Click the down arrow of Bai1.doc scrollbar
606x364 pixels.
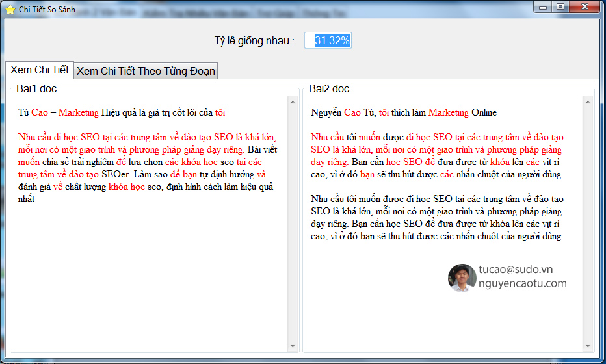292,346
